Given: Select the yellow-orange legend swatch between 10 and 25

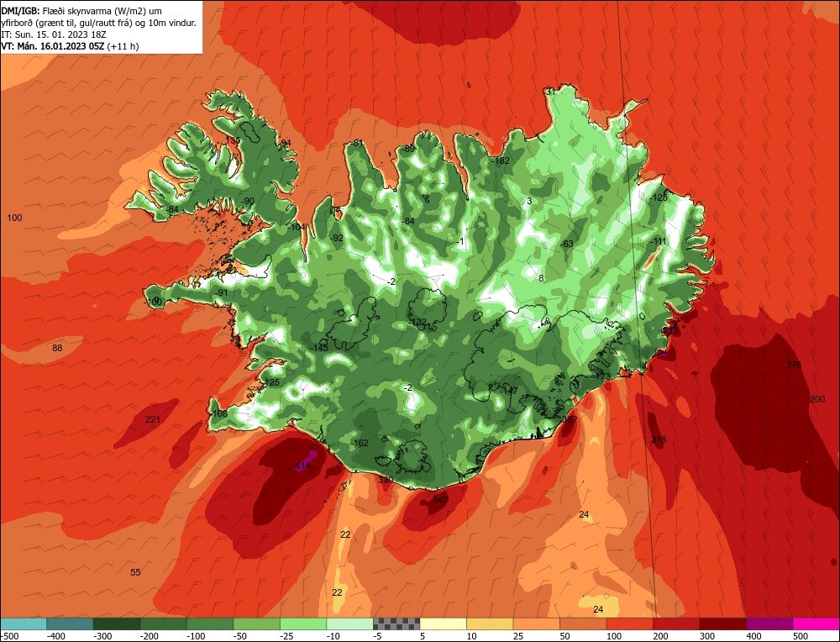Looking at the screenshot, I should tap(490, 624).
